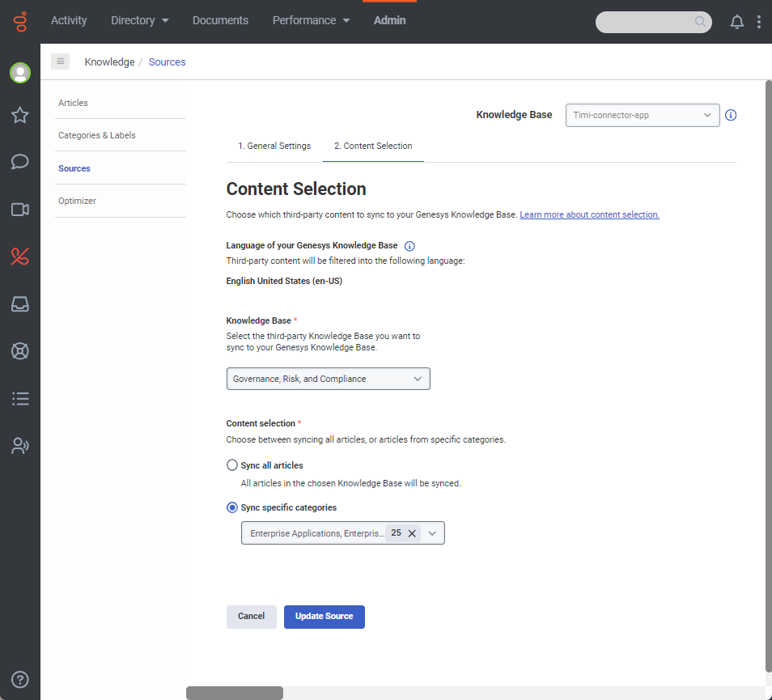Open the user profile avatar

[20, 73]
